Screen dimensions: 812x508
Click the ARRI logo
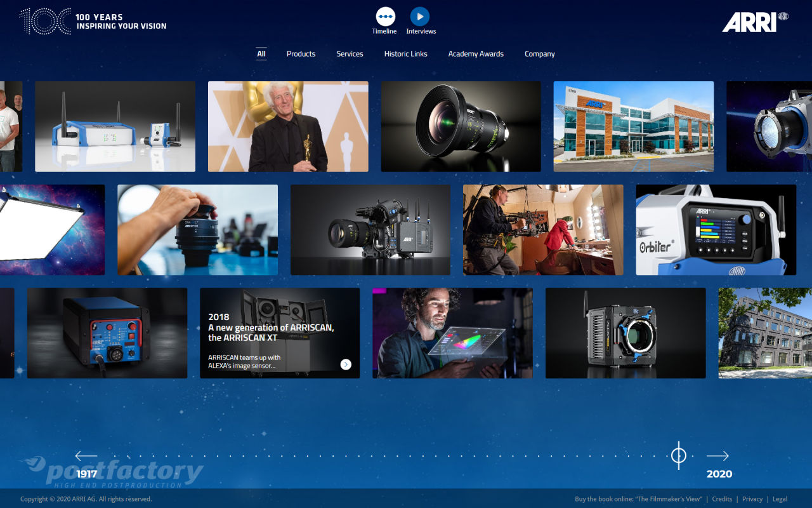(755, 22)
